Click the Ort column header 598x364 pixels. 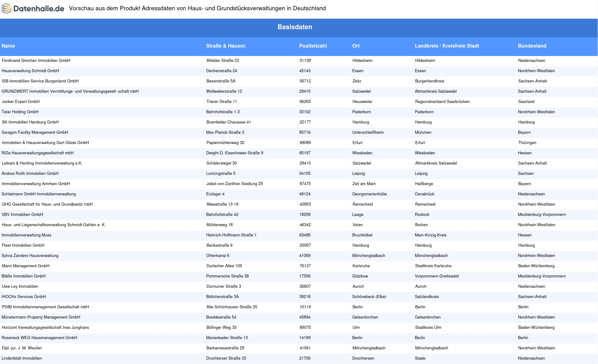click(356, 46)
